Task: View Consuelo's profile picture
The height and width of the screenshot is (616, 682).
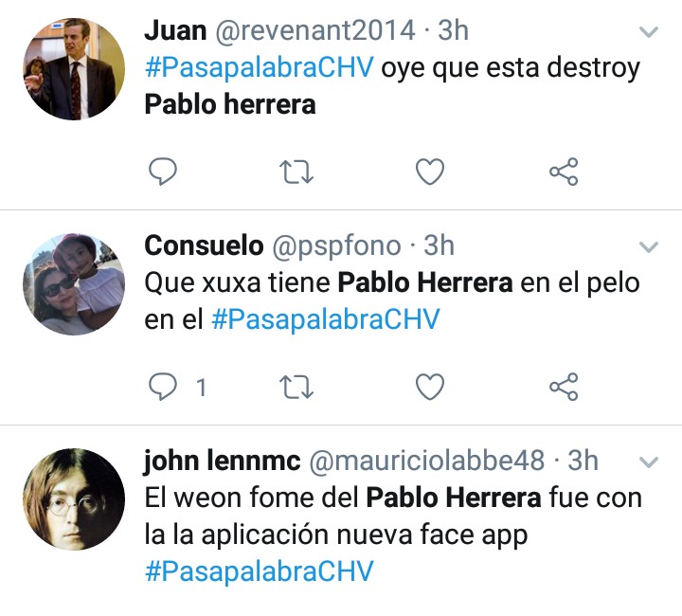Action: 74,284
